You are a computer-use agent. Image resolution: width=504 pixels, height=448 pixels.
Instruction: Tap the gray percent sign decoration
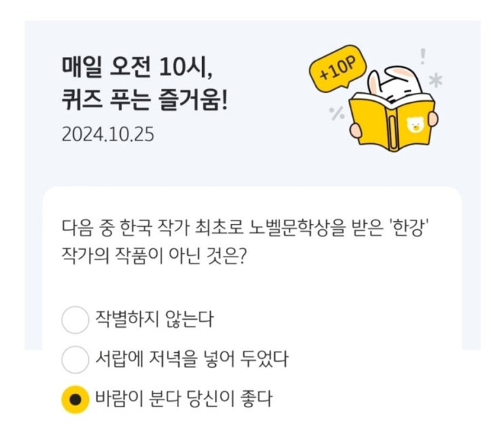click(337, 113)
